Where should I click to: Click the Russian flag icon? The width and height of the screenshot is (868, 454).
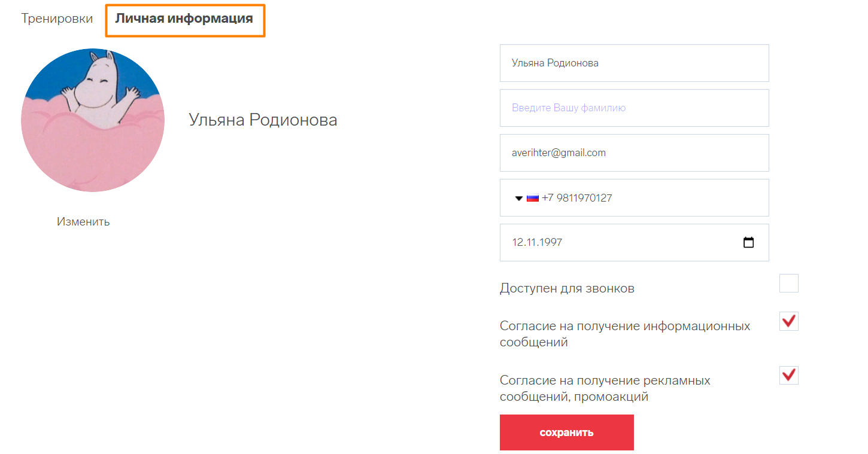[533, 198]
